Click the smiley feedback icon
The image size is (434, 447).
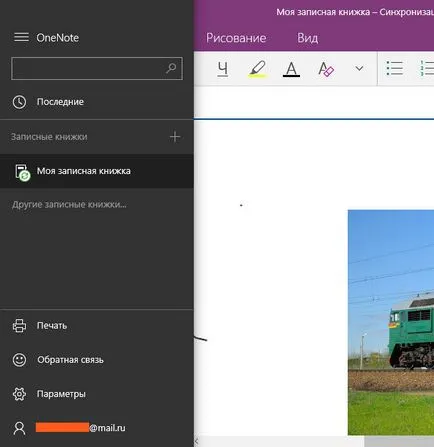(x=19, y=360)
